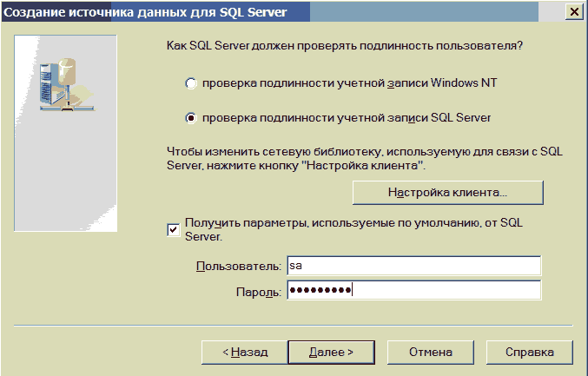The image size is (588, 376).
Task: Close the data source creation dialog
Action: (x=572, y=12)
